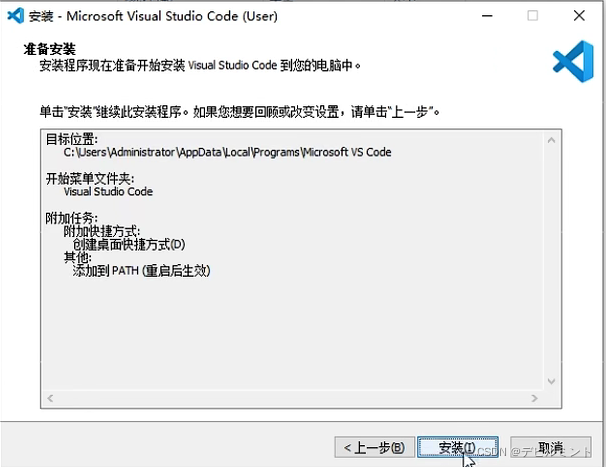Click the VS Code icon in title bar
The image size is (606, 467).
(16, 16)
